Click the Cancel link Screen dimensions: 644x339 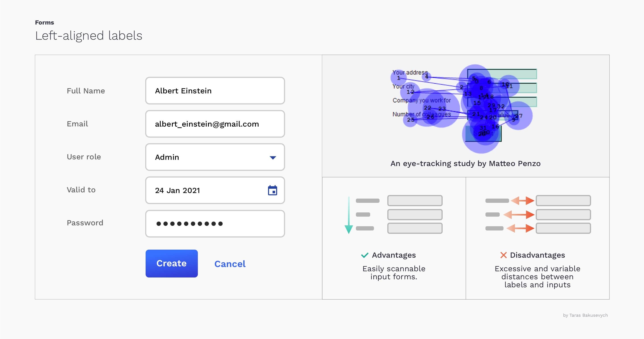(x=229, y=264)
